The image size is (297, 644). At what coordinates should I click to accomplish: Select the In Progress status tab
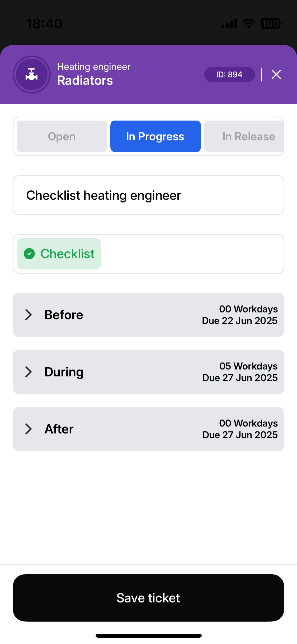coord(155,136)
